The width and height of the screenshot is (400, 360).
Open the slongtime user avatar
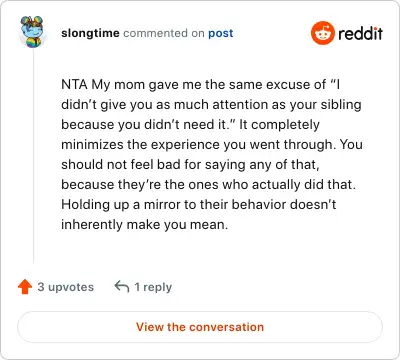(x=32, y=31)
